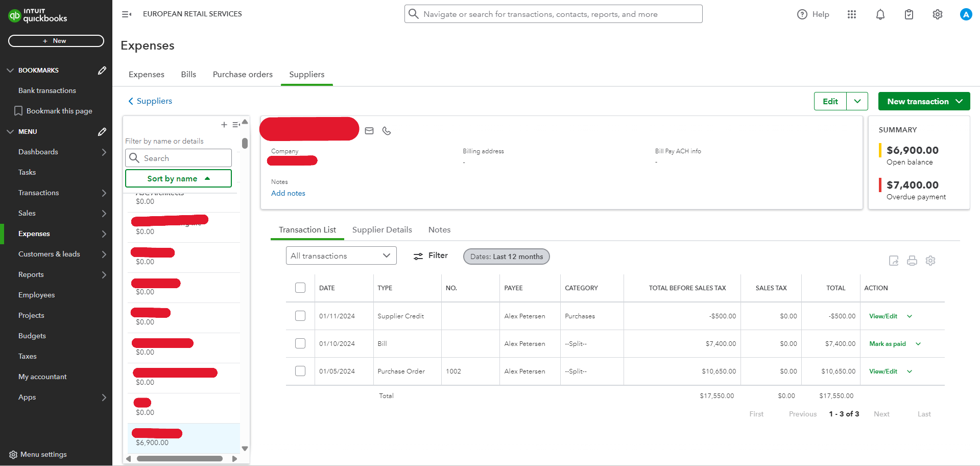This screenshot has height=466, width=980.
Task: Tick the Supplier Credit row checkbox
Action: (300, 316)
